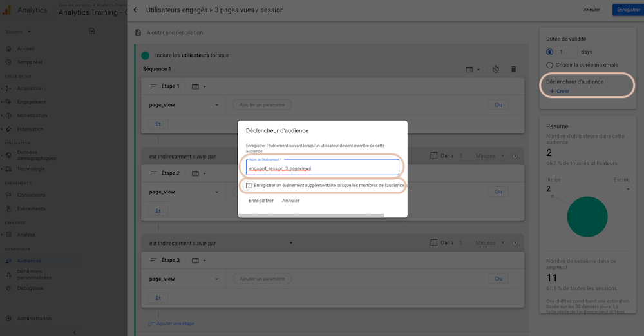This screenshot has width=644, height=336.
Task: Click the help icon beside second Minutes dropdown
Action: tap(515, 243)
